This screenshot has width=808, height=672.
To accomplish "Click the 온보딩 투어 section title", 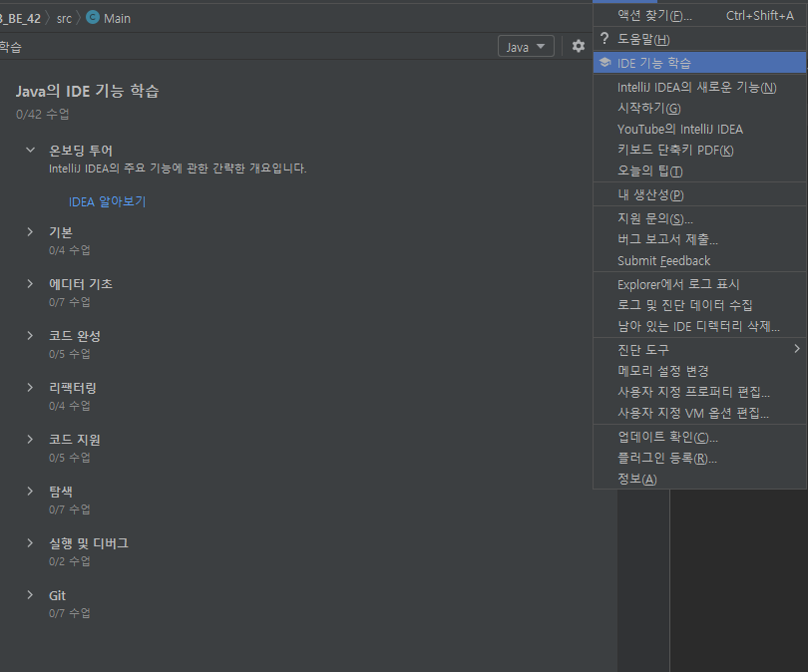I will [x=81, y=151].
